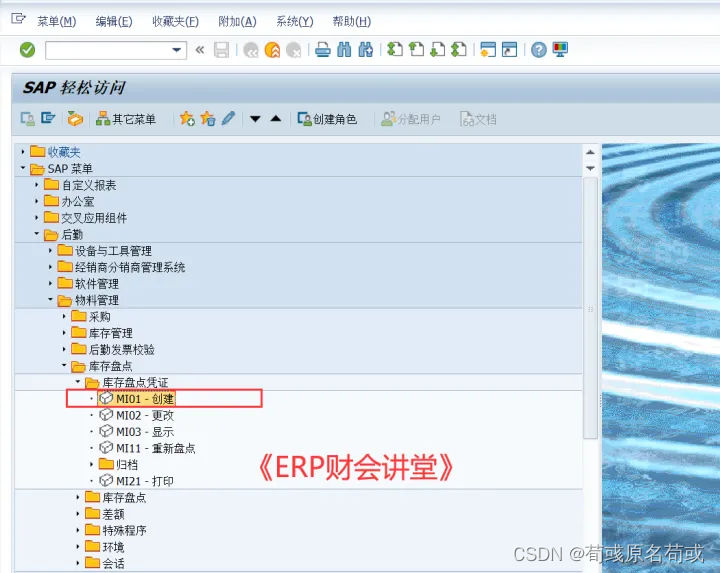Move favorite up with up arrow

pos(276,119)
